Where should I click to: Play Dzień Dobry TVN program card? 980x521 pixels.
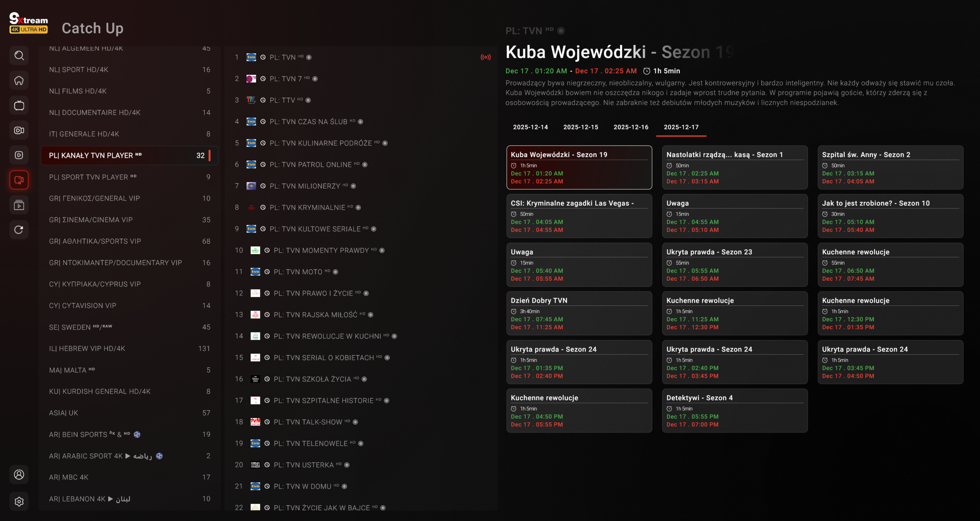(x=579, y=313)
